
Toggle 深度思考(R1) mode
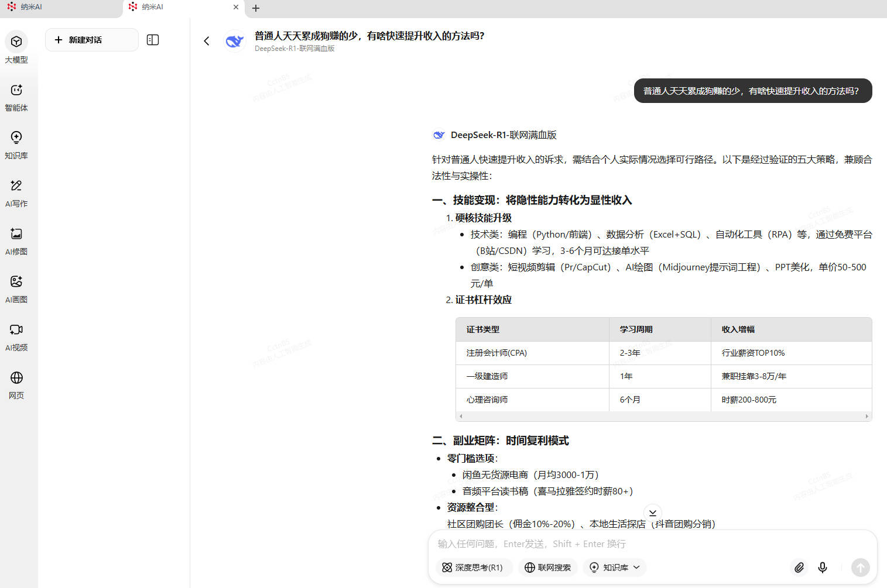coord(473,568)
